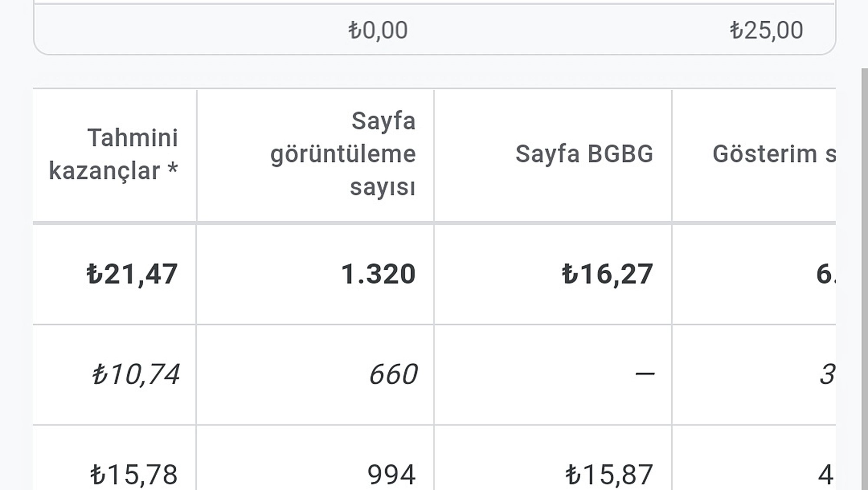
Task: Select the 994 page views cell
Action: [x=391, y=474]
